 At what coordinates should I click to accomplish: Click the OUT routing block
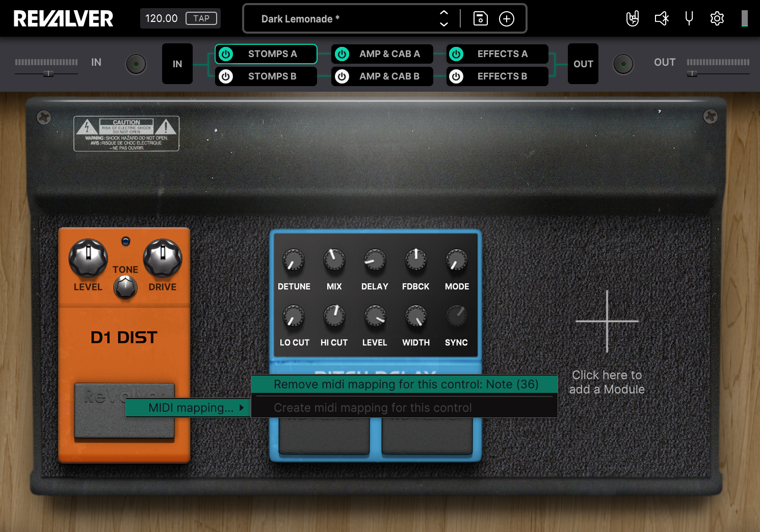tap(583, 64)
